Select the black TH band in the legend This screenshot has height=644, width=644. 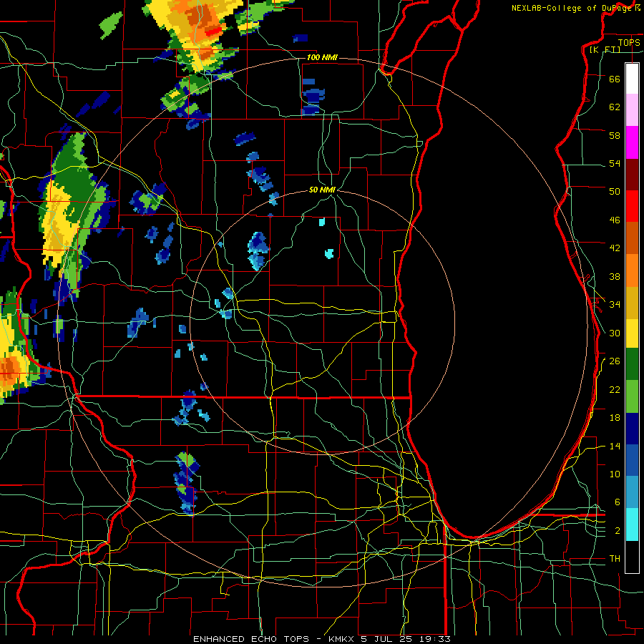coord(632,557)
